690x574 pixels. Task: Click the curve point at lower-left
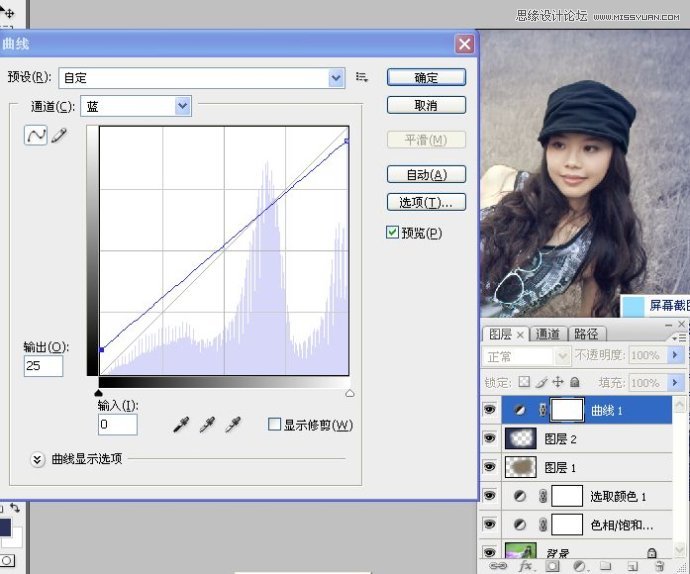click(x=101, y=350)
